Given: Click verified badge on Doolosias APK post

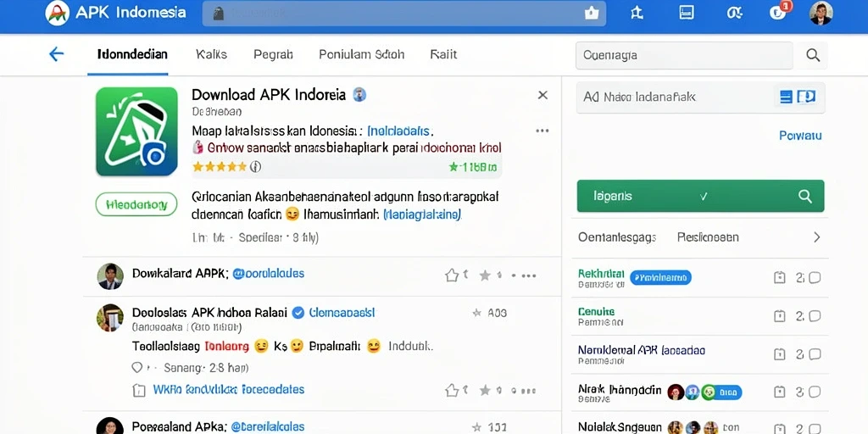Looking at the screenshot, I should coord(298,313).
